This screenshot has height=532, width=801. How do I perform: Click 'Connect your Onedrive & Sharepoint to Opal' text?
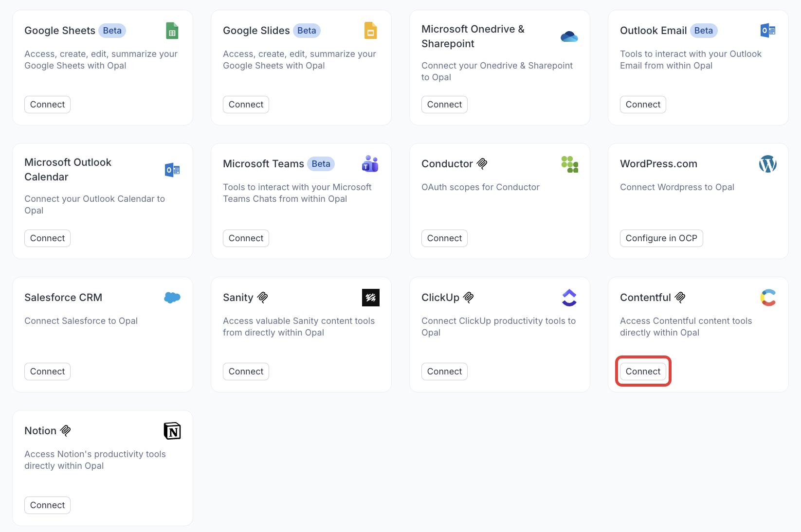[497, 71]
